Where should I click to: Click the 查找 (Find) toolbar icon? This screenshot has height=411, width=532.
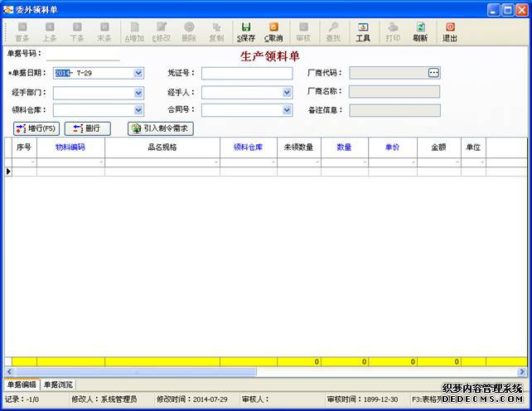(x=332, y=31)
